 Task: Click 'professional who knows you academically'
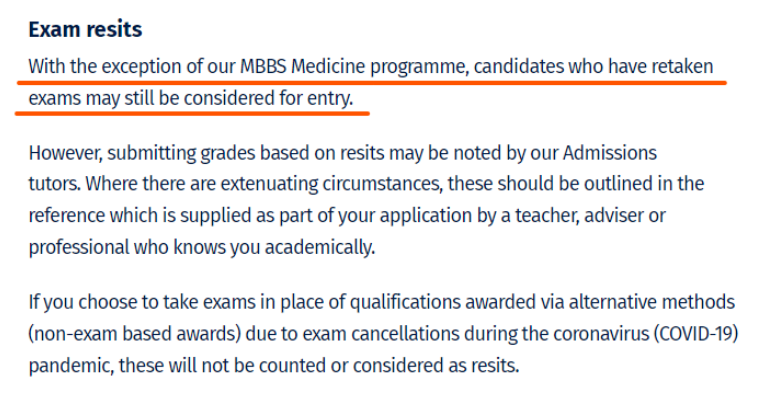pyautogui.click(x=201, y=247)
